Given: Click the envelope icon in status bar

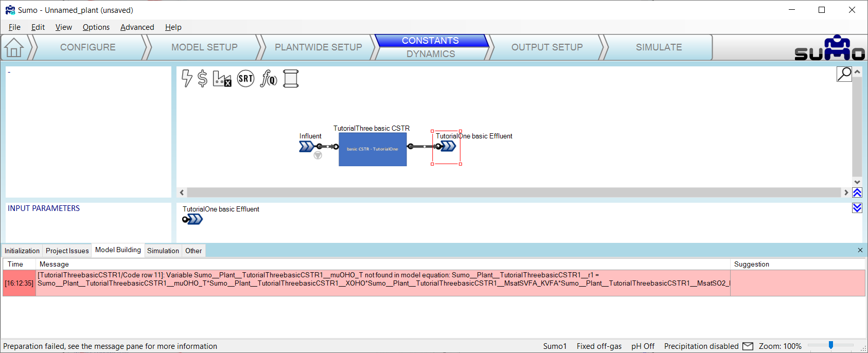Looking at the screenshot, I should (x=748, y=346).
